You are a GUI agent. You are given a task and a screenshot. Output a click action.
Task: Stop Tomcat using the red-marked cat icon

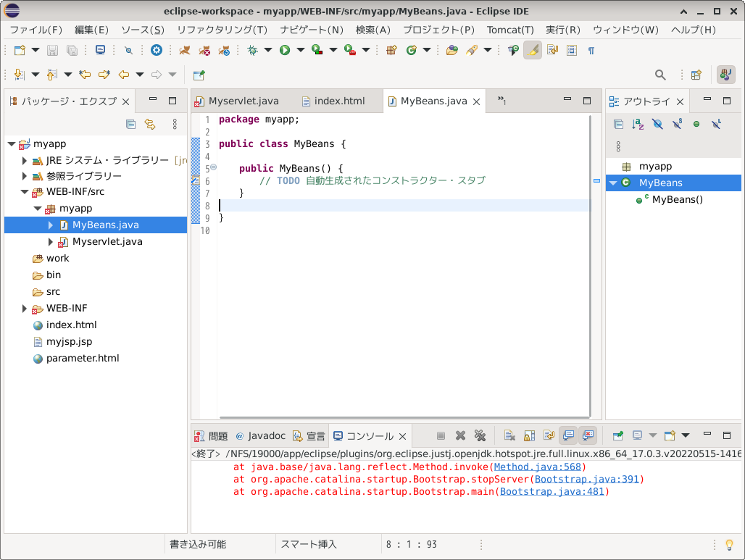204,50
